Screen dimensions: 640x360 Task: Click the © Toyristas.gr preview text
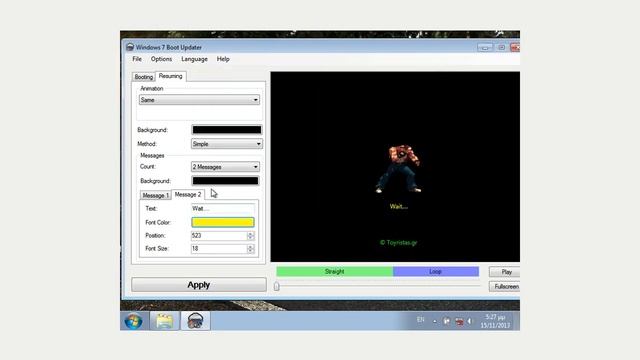[x=399, y=242]
